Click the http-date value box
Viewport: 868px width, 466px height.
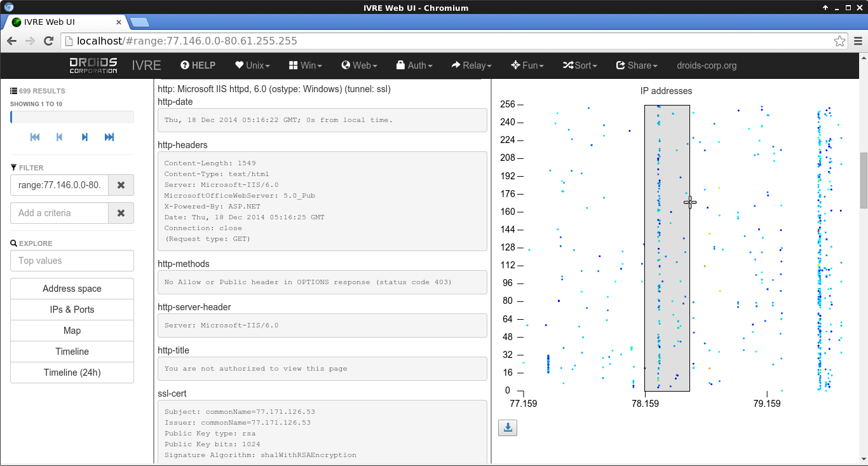coord(322,120)
